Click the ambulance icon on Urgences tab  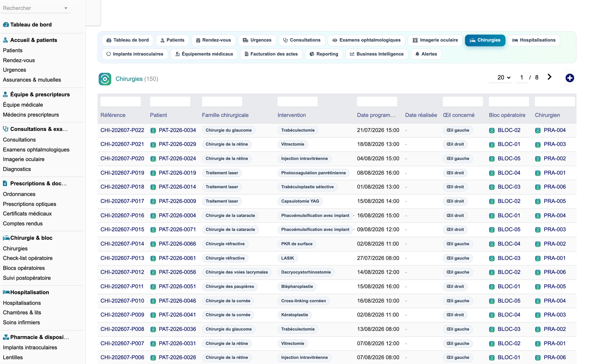(x=245, y=40)
